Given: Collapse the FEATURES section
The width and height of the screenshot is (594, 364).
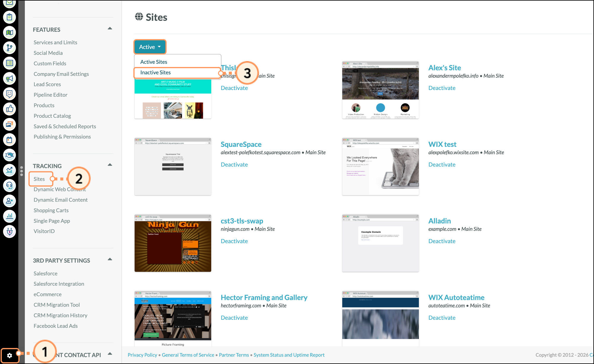Looking at the screenshot, I should pos(110,28).
